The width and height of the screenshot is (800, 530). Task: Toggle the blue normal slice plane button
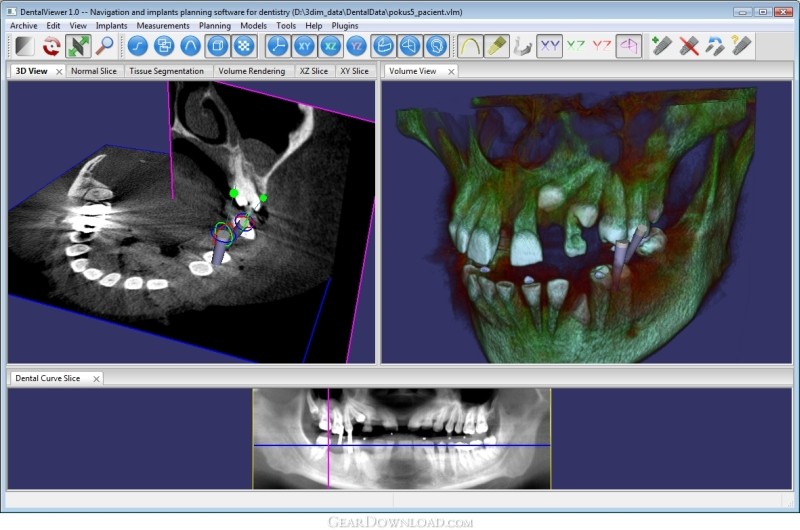pos(410,46)
